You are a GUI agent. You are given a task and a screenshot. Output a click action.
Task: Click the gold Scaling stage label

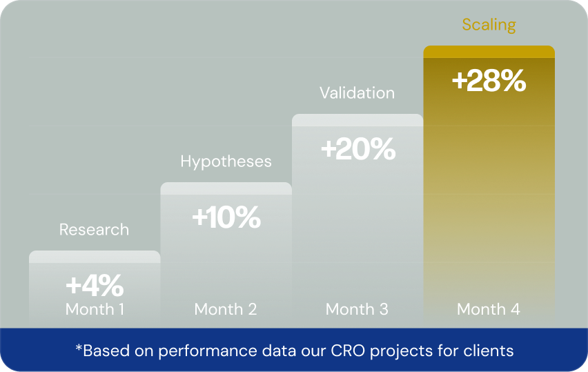(489, 26)
